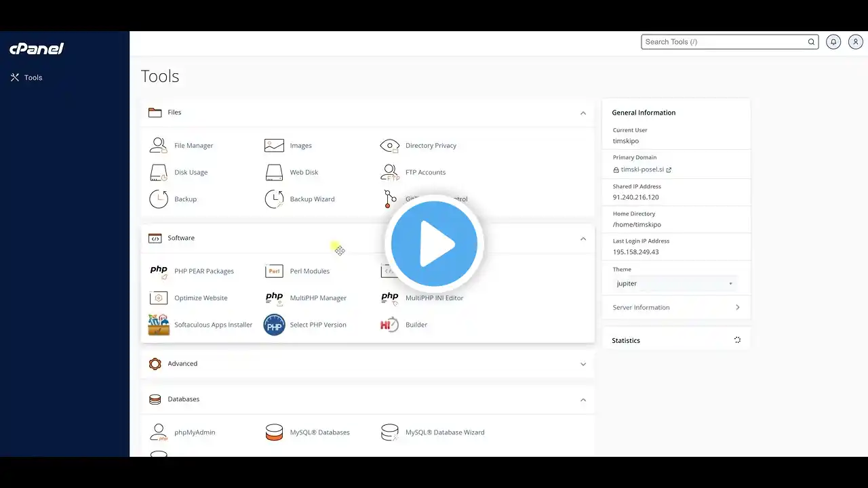
Task: Click the General Information heading
Action: coord(644,113)
